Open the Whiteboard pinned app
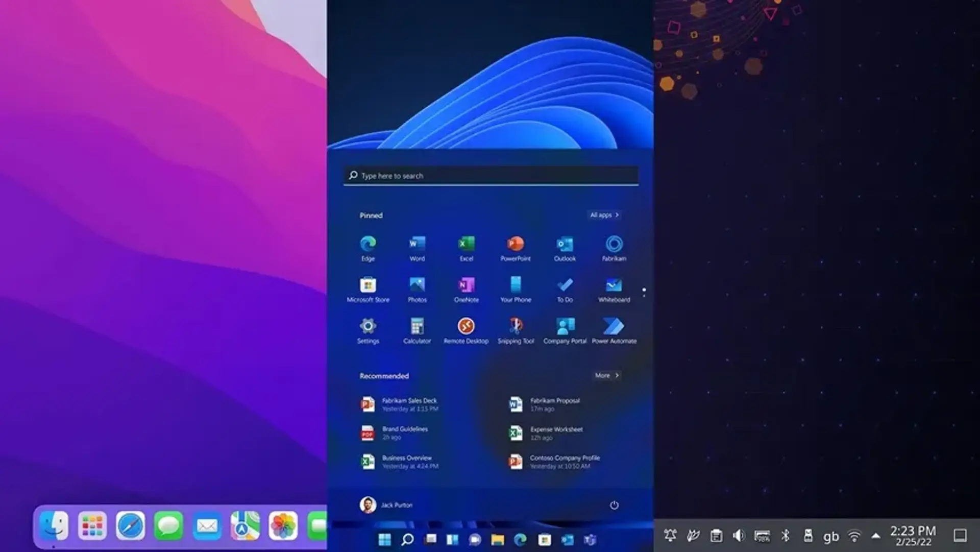980x552 pixels. 614,290
